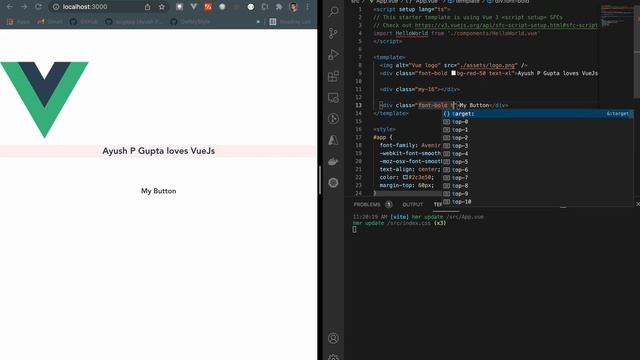The image size is (640, 360).
Task: Open the Docker activity bar icon
Action: click(333, 162)
